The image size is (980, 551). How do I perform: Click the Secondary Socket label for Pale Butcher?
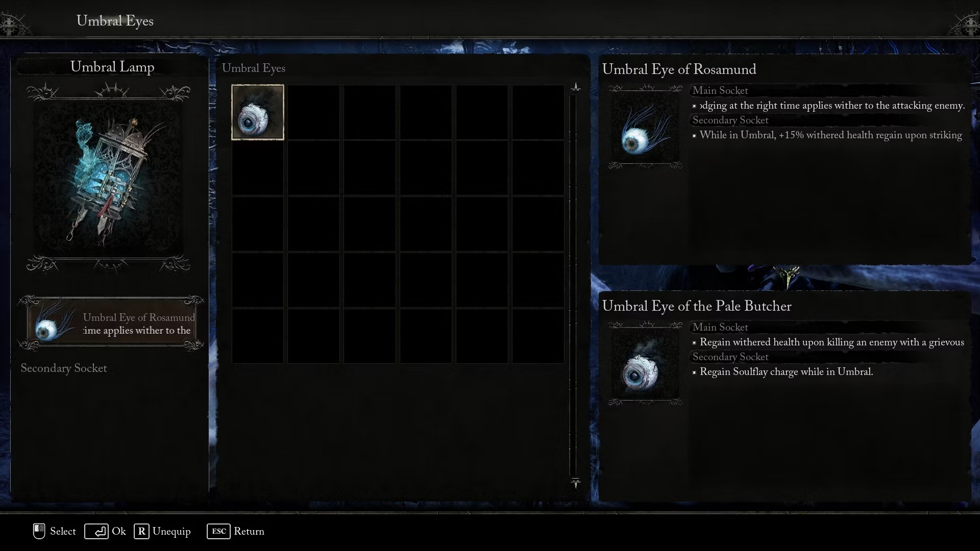730,357
